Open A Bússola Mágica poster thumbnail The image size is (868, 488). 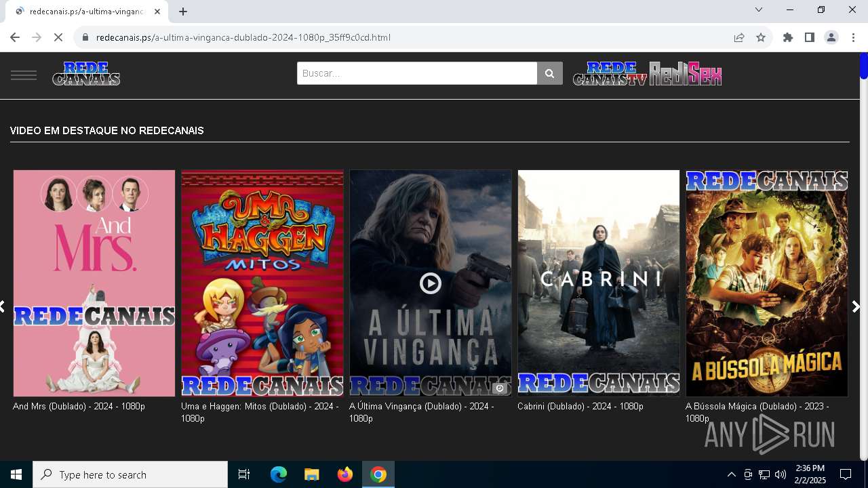point(767,283)
